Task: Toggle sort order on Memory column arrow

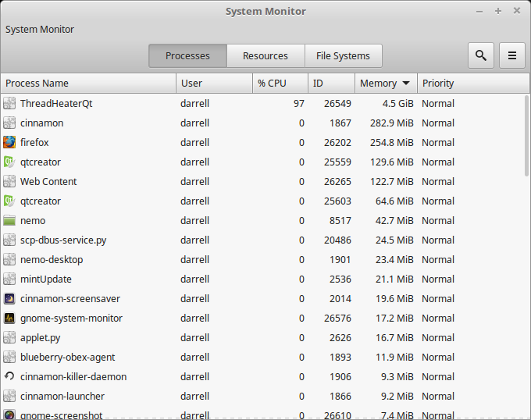Action: (x=406, y=84)
